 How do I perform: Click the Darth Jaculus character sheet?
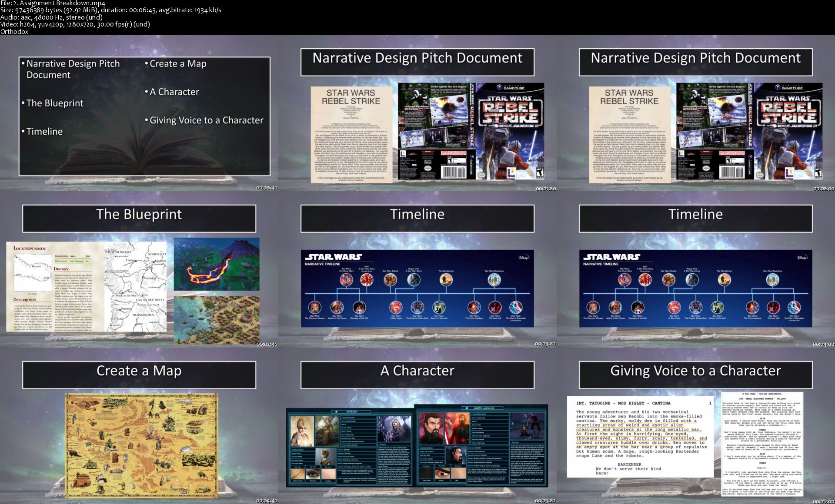[x=481, y=445]
